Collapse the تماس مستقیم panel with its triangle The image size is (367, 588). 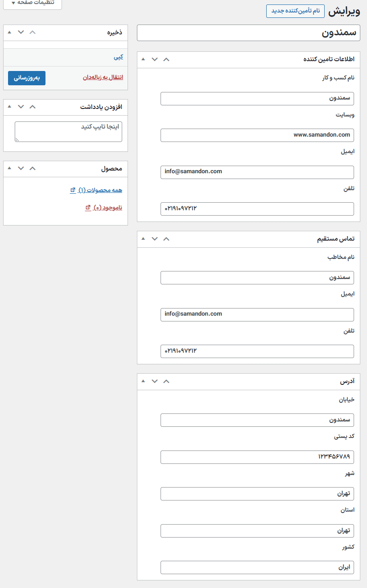143,239
